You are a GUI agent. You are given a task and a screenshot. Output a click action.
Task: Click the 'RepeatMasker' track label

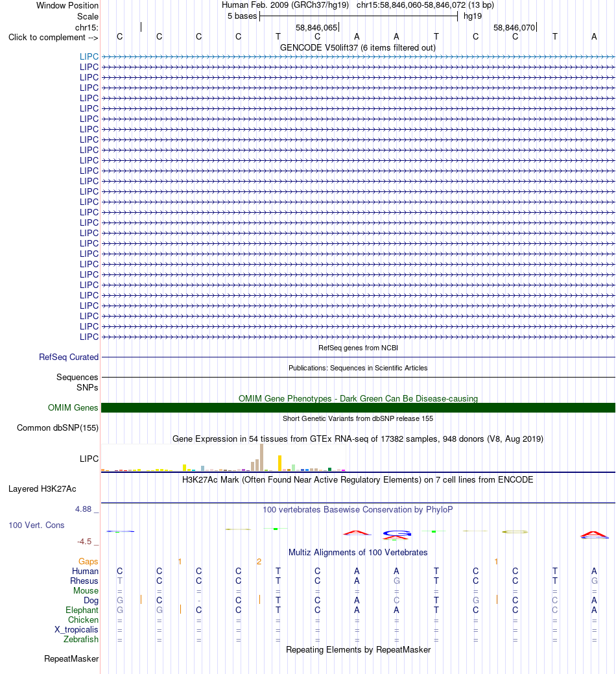71,659
